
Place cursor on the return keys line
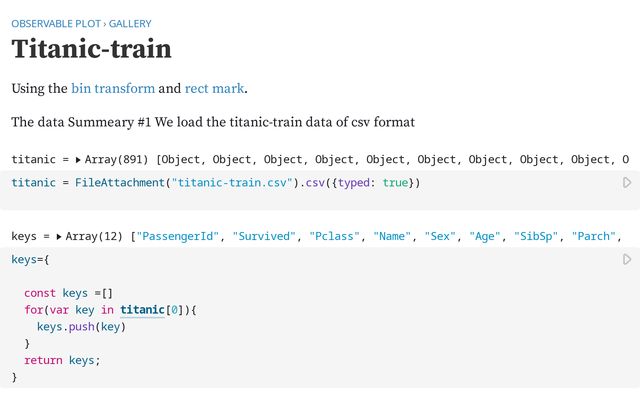(62, 360)
